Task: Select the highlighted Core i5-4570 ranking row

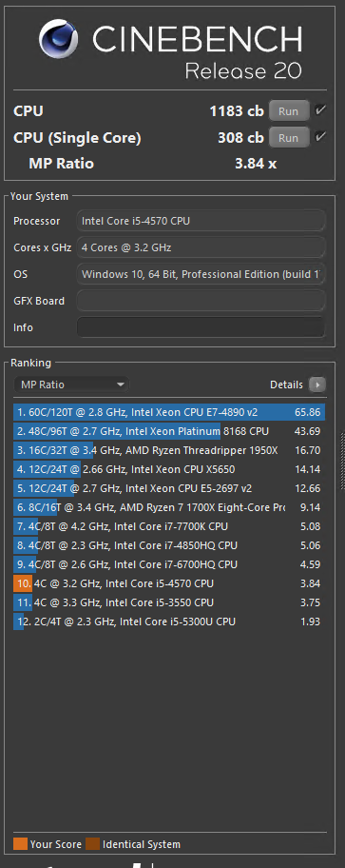Action: (169, 583)
